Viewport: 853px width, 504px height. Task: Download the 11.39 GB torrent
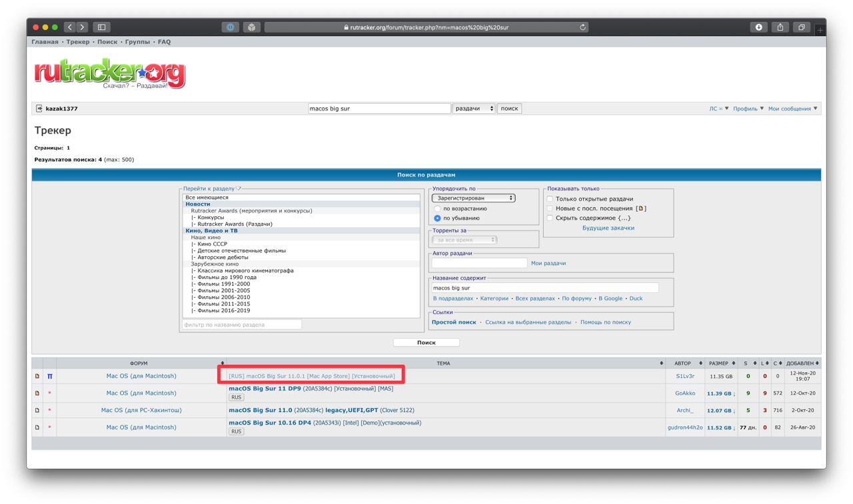tap(722, 393)
